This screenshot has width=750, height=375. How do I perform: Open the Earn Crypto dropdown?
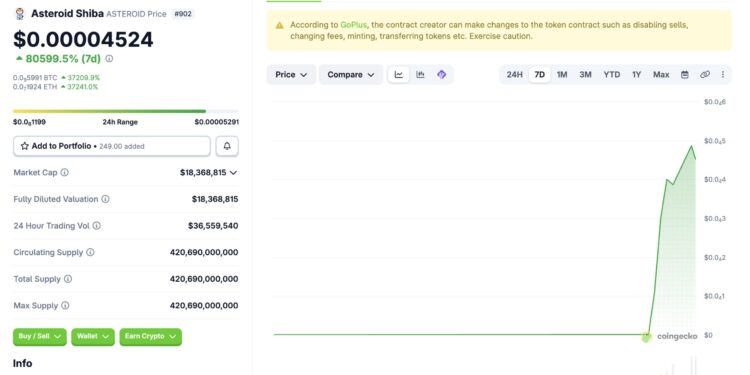[150, 337]
